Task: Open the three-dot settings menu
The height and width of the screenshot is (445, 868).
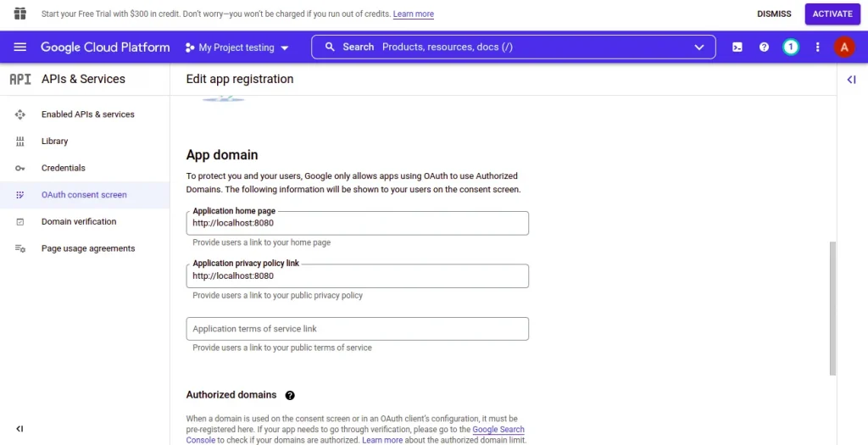Action: click(817, 47)
